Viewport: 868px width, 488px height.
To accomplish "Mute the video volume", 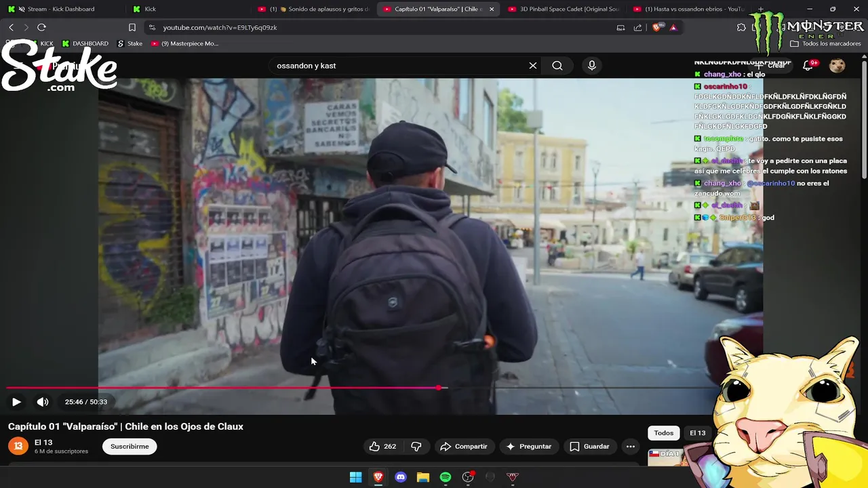I will (x=43, y=402).
